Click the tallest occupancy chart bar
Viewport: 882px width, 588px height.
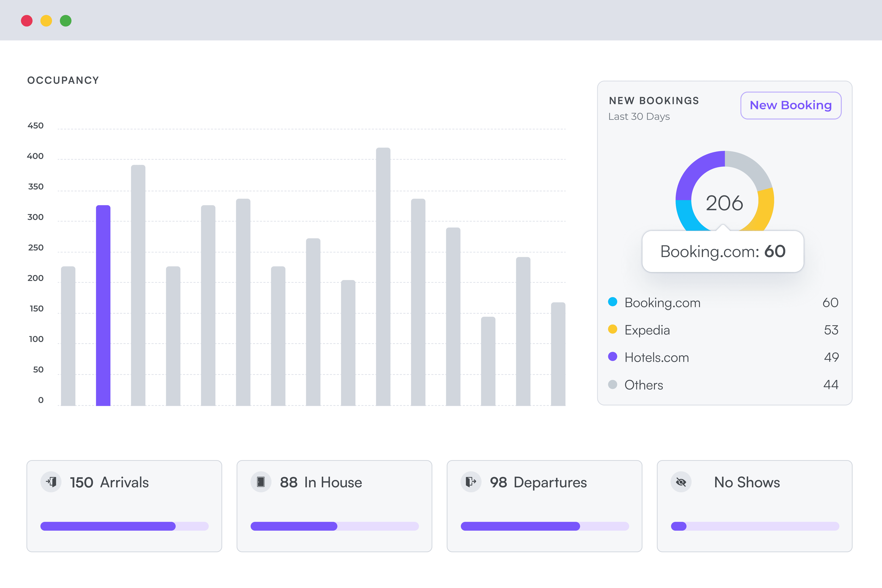coord(383,276)
